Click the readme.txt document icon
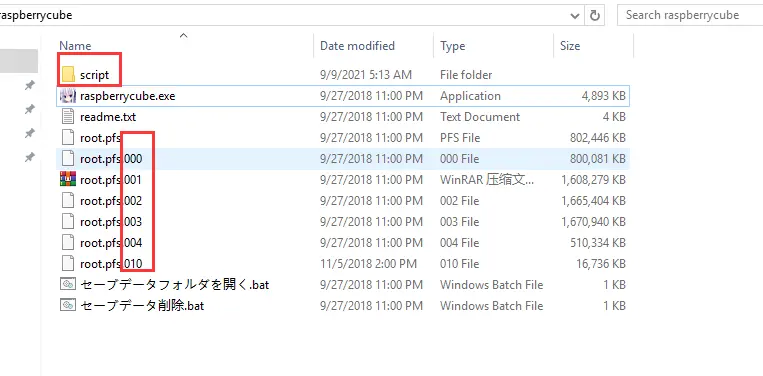 [68, 117]
